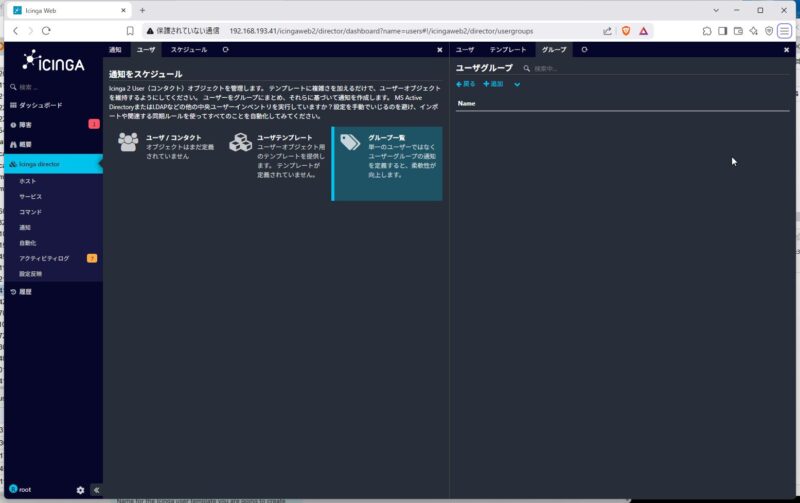Open the Brave wallet icon

point(738,31)
